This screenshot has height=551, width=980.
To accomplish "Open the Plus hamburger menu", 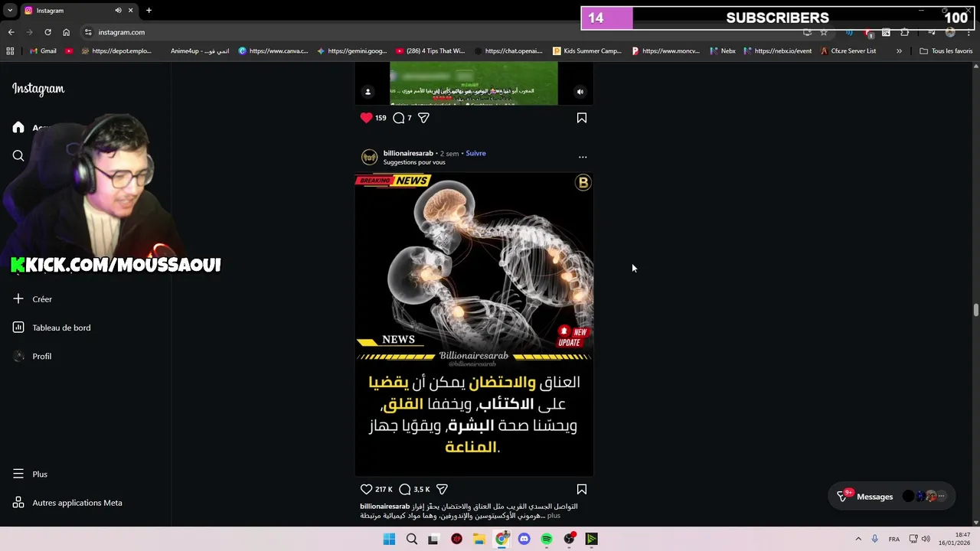I will point(30,474).
